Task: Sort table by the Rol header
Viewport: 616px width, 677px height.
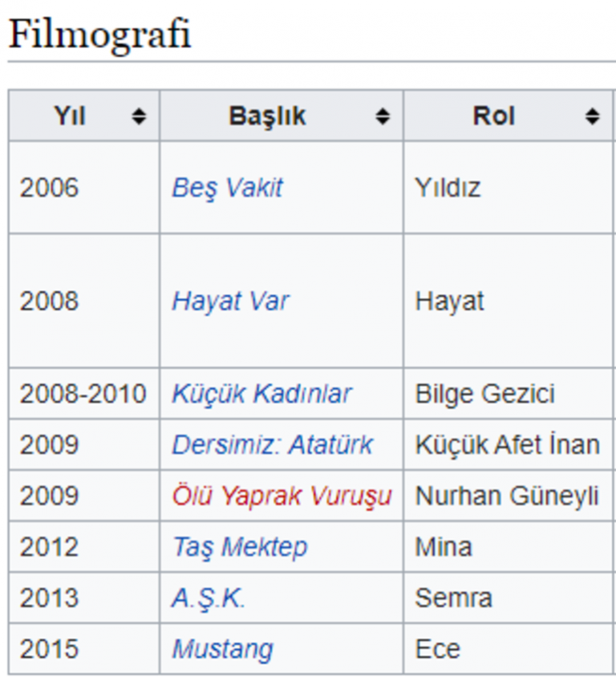Action: pos(493,116)
